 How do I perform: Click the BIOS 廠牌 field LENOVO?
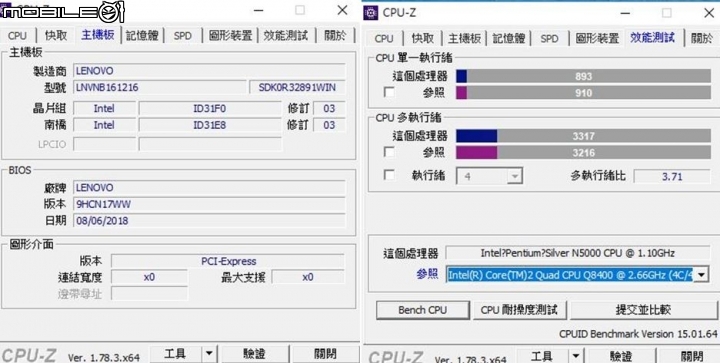(x=209, y=187)
